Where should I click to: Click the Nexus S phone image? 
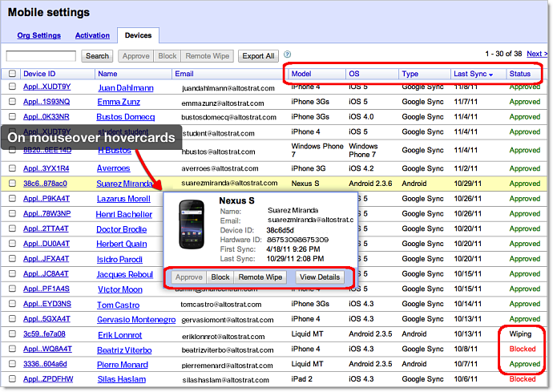193,225
